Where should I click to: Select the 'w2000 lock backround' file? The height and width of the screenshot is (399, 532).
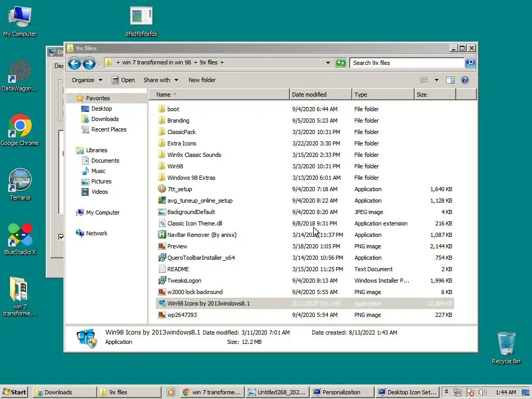pos(195,292)
